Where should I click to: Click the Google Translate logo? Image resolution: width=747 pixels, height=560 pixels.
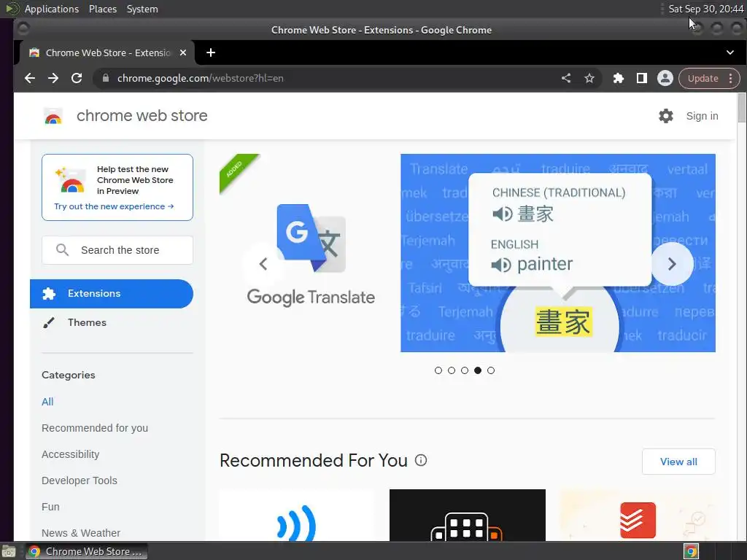click(x=311, y=238)
